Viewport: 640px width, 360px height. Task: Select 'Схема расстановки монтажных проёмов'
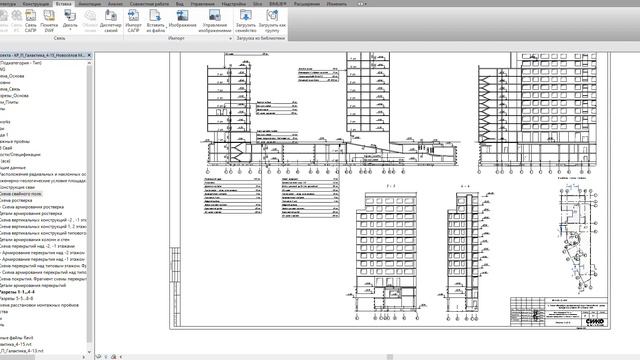(x=40, y=305)
